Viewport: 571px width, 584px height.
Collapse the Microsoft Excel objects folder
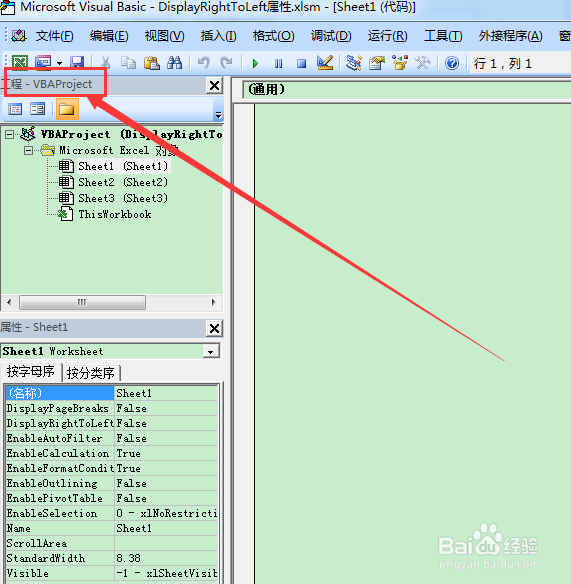[x=28, y=150]
